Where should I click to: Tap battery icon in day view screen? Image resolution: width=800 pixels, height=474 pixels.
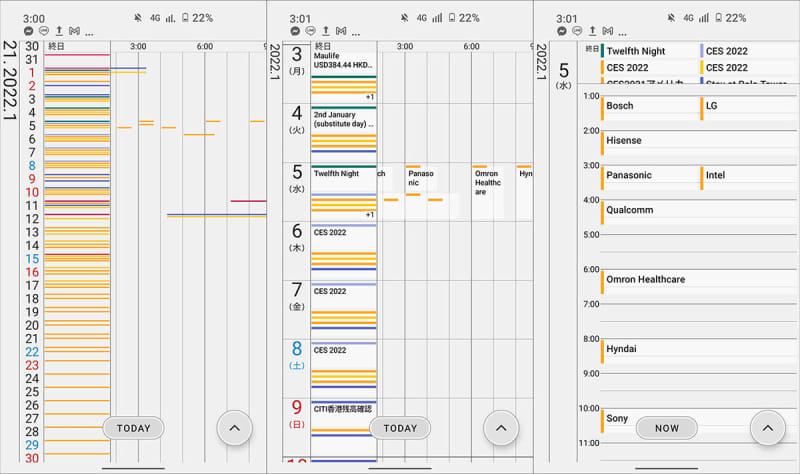point(719,18)
